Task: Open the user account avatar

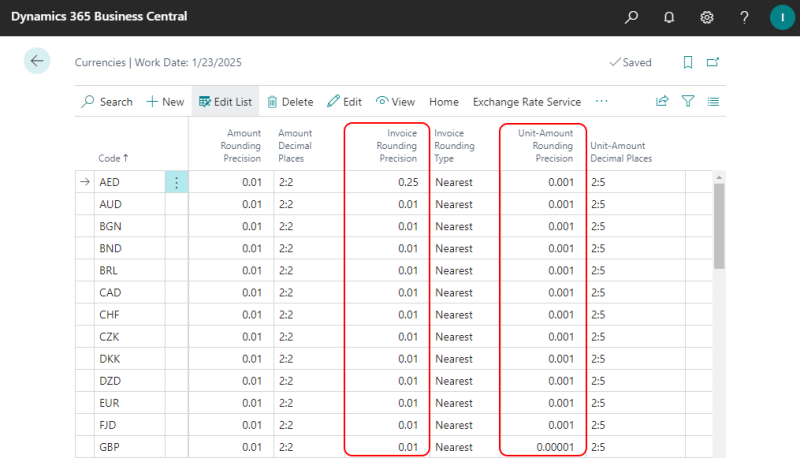Action: click(782, 17)
